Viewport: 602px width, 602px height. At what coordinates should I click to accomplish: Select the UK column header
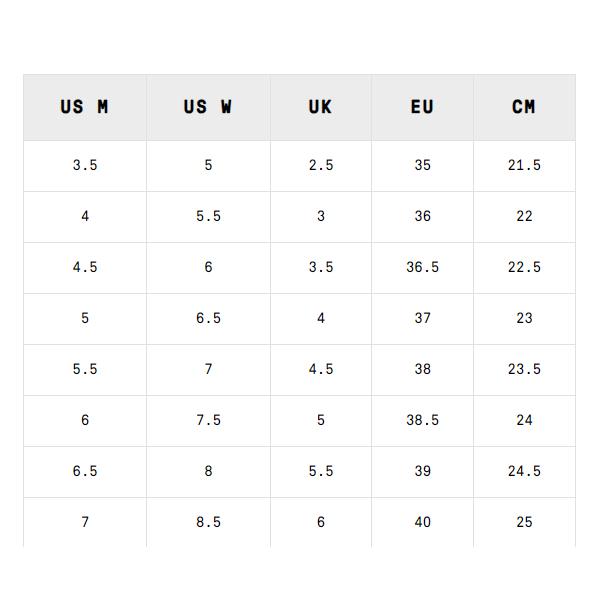(320, 107)
